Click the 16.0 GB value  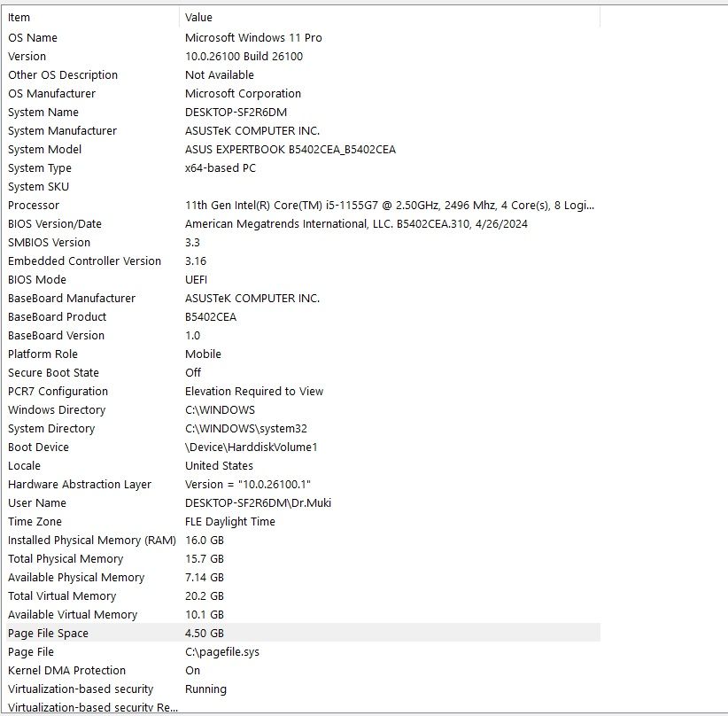pos(205,540)
